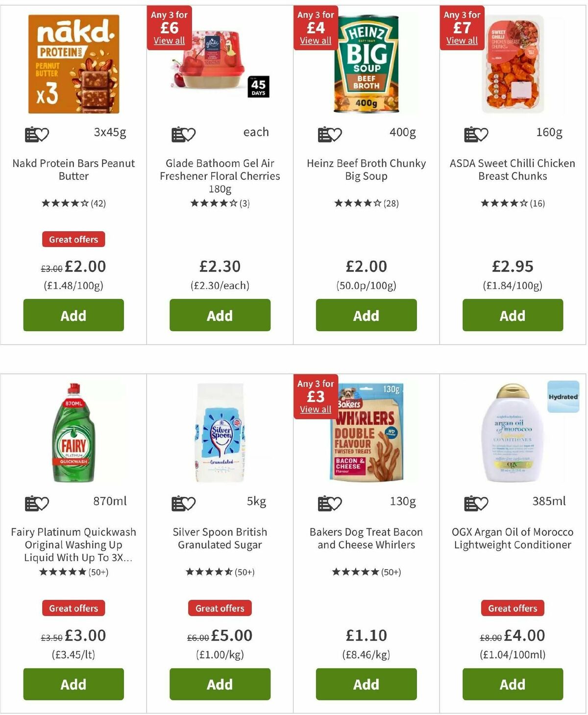View all items in the Any 3 for £6 deal
Image resolution: width=588 pixels, height=715 pixels.
click(x=169, y=41)
